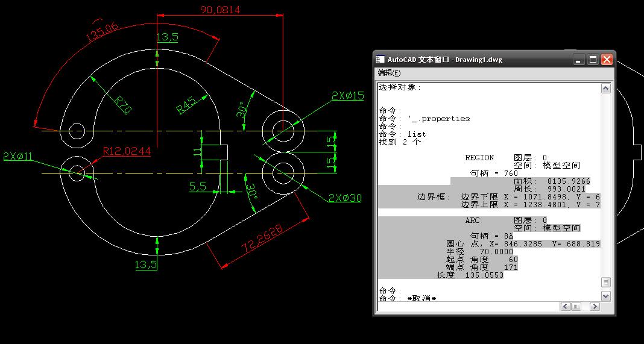Select the 5,5 dimension text

[x=198, y=187]
